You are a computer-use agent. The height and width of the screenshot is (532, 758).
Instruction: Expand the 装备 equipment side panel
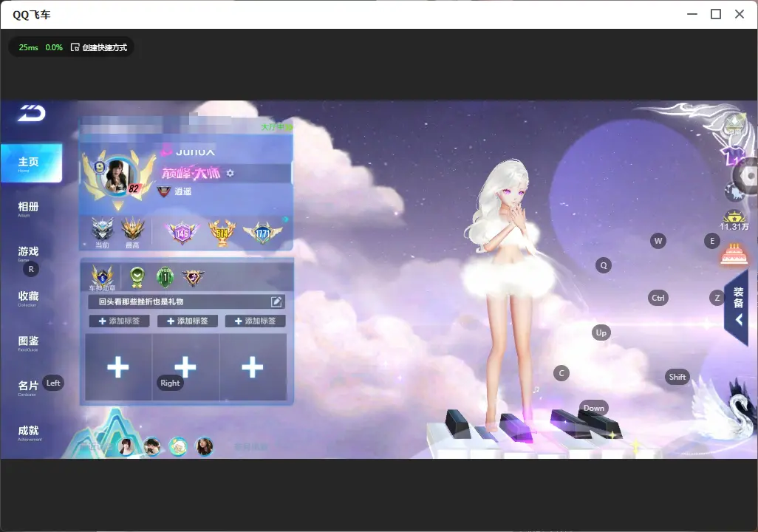738,307
